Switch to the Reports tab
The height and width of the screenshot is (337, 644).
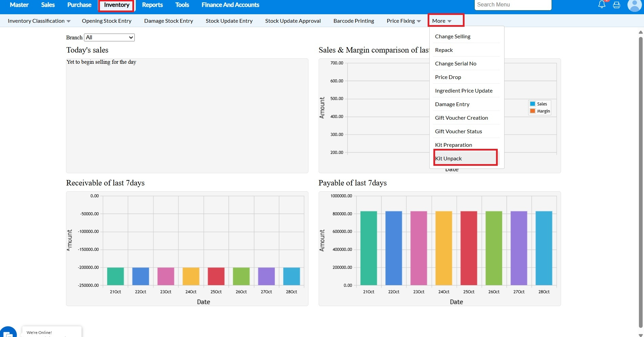[x=152, y=5]
